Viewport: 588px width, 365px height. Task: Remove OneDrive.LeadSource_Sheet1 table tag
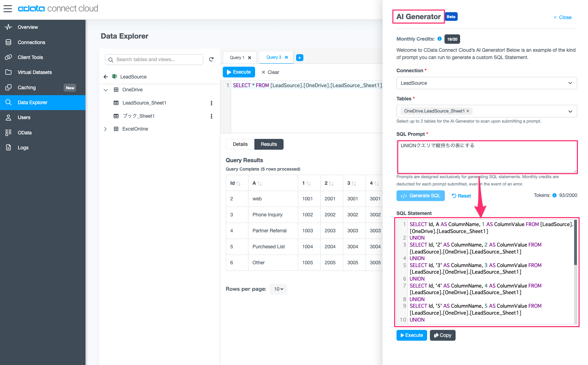[468, 111]
